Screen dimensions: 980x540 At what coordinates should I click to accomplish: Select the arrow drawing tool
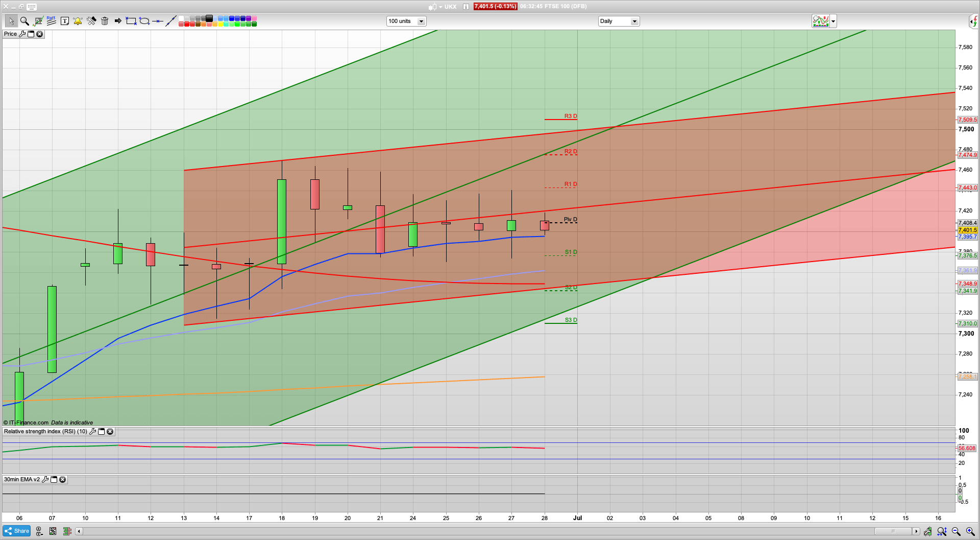[x=118, y=21]
